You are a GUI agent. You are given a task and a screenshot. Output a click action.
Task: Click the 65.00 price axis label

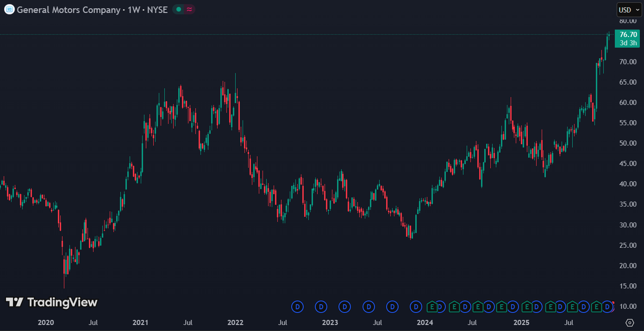(x=628, y=82)
